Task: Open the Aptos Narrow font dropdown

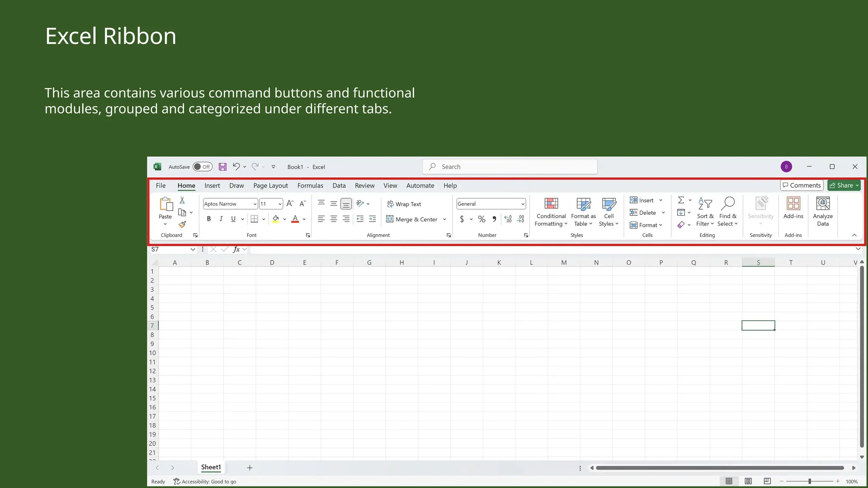Action: coord(255,204)
